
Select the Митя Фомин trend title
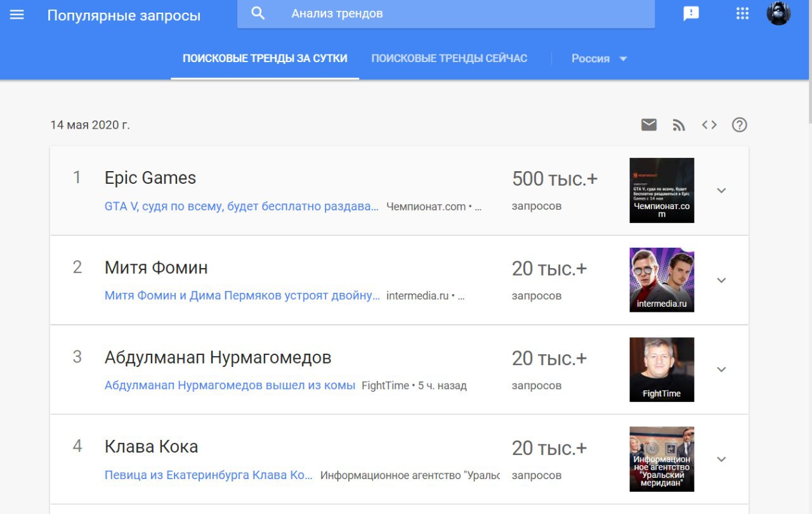pos(156,268)
